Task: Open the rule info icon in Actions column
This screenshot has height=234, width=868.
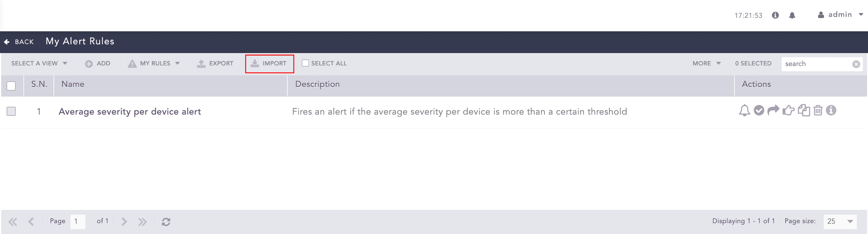Action: (x=831, y=110)
